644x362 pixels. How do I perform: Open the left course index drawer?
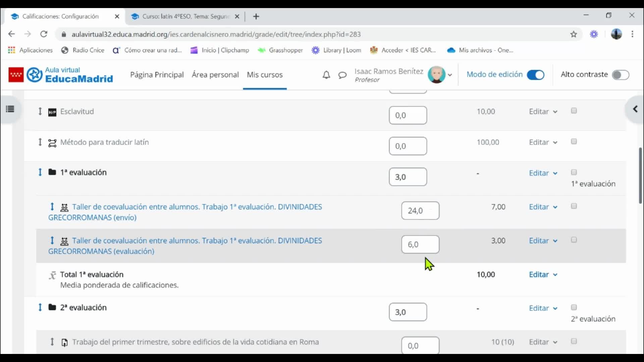click(10, 109)
